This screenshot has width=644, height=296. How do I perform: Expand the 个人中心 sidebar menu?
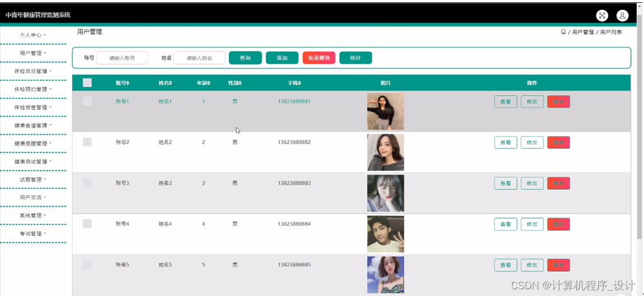click(x=33, y=35)
